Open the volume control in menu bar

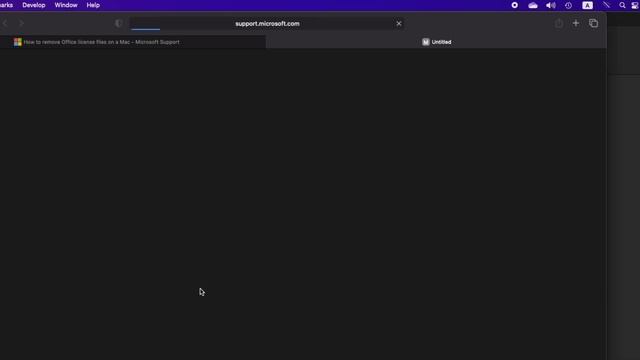pos(551,5)
